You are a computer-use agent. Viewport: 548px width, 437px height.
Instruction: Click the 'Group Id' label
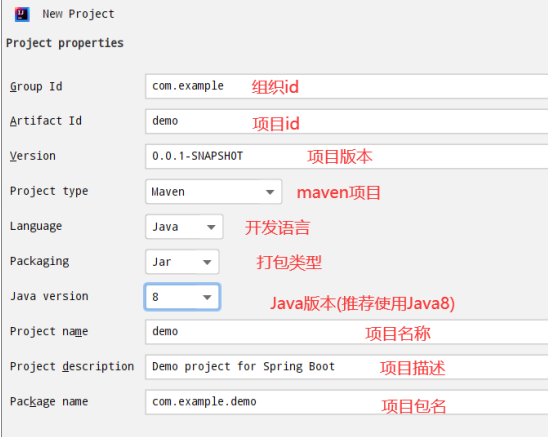coord(36,86)
